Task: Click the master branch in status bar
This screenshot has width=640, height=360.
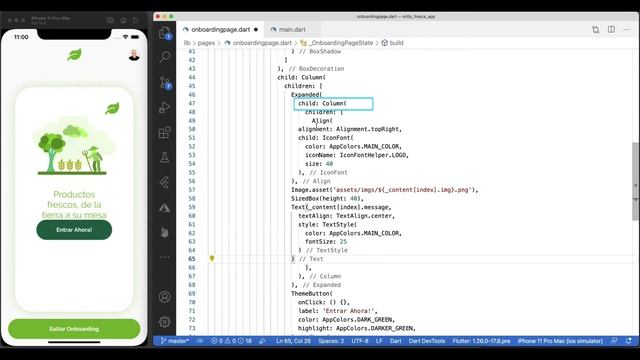Action: pos(175,341)
